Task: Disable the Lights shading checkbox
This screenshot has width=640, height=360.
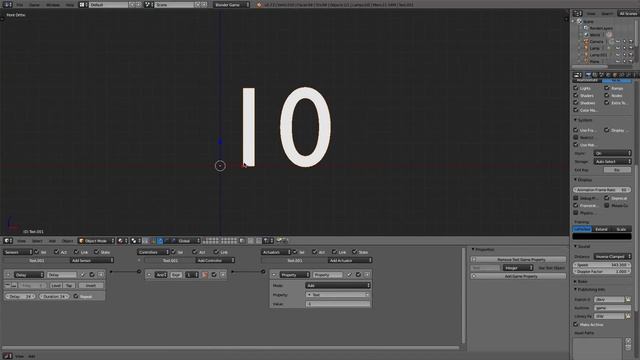Action: [576, 88]
